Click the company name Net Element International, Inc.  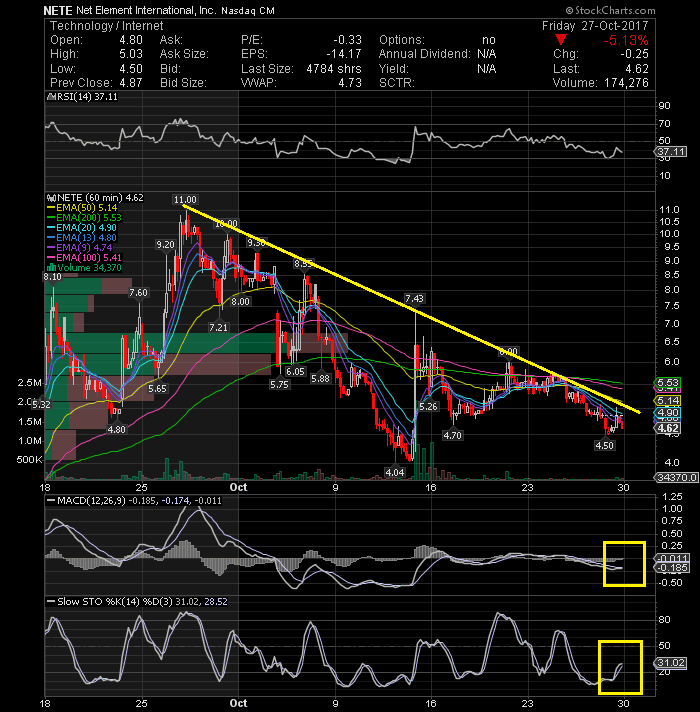point(145,10)
